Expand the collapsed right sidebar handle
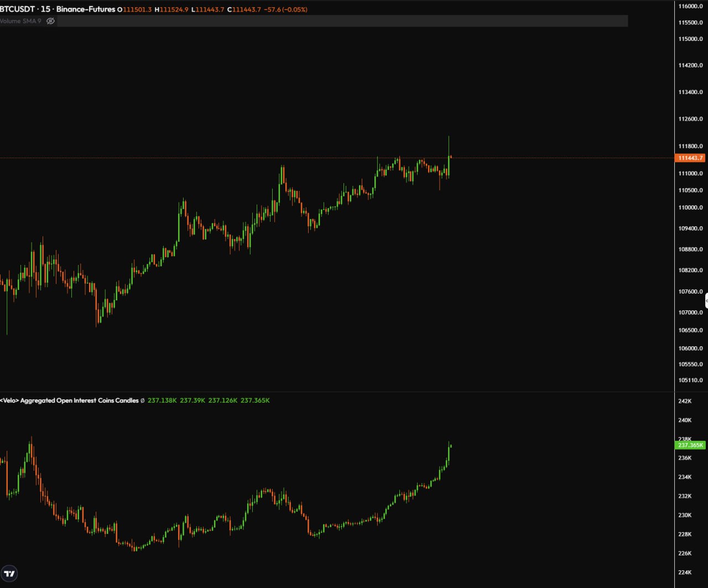The height and width of the screenshot is (588, 708). [706, 300]
